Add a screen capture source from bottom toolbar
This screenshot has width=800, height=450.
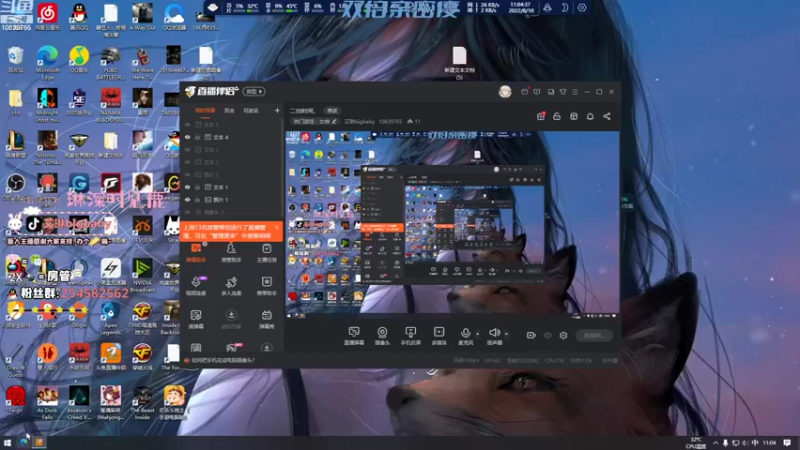pos(354,336)
